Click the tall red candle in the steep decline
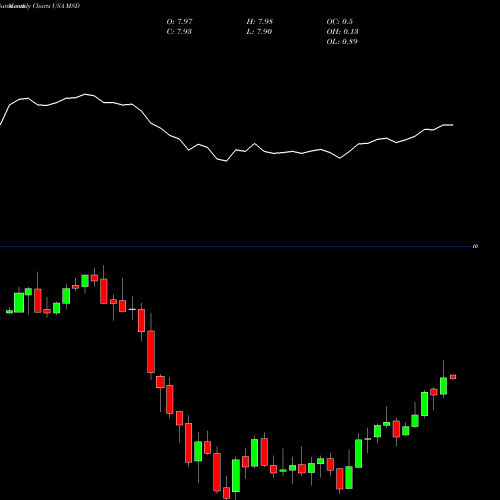Screen dimensions: 500x500 coord(151,352)
